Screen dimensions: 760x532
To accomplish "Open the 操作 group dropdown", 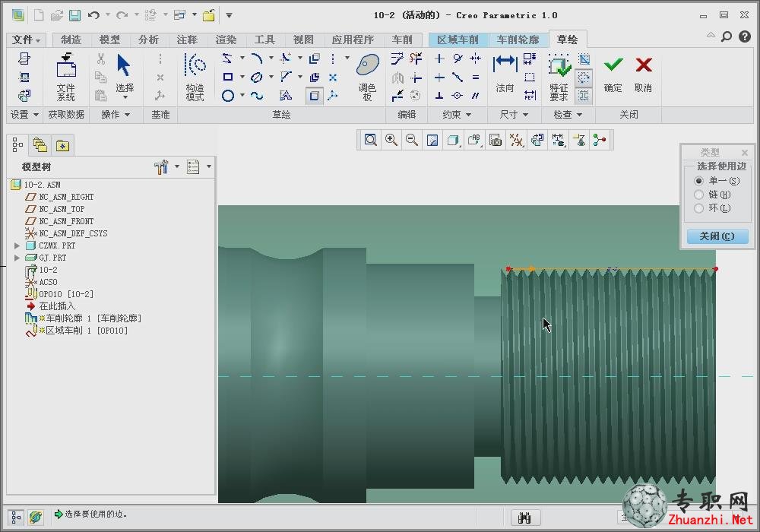I will pos(116,115).
